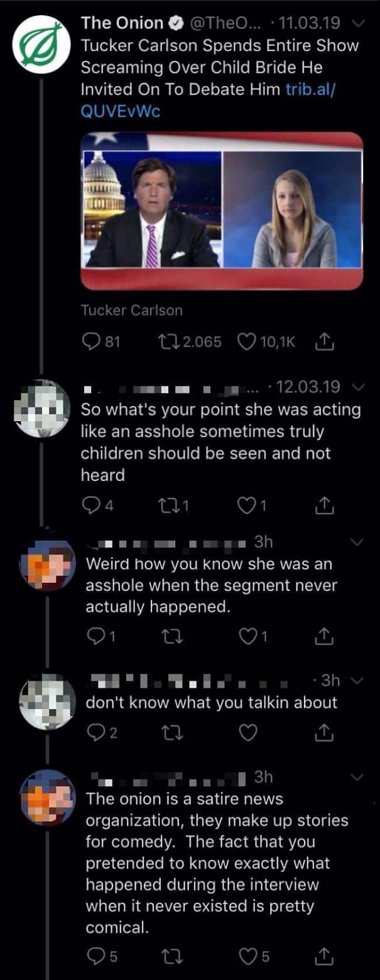Image resolution: width=380 pixels, height=980 pixels.
Task: Reply to the 'satire news organization' tweet
Action: tap(102, 957)
